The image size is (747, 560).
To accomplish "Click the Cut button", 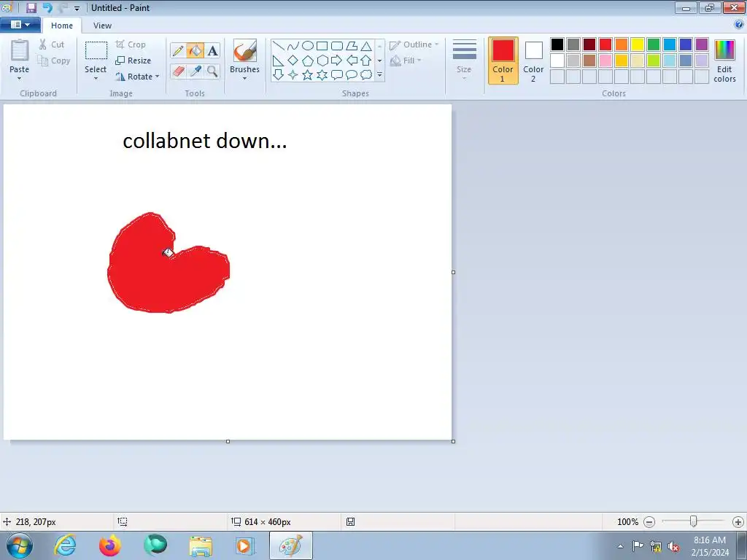I will pyautogui.click(x=52, y=44).
